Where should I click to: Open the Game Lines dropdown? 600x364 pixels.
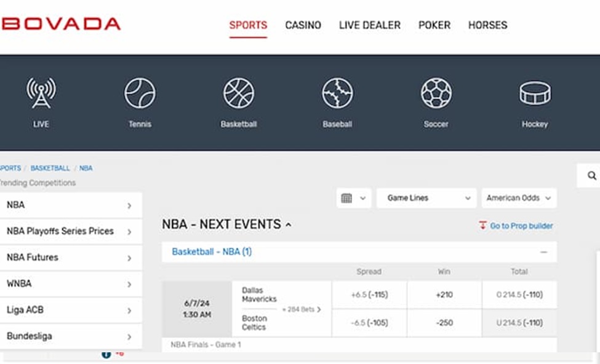[x=424, y=198]
